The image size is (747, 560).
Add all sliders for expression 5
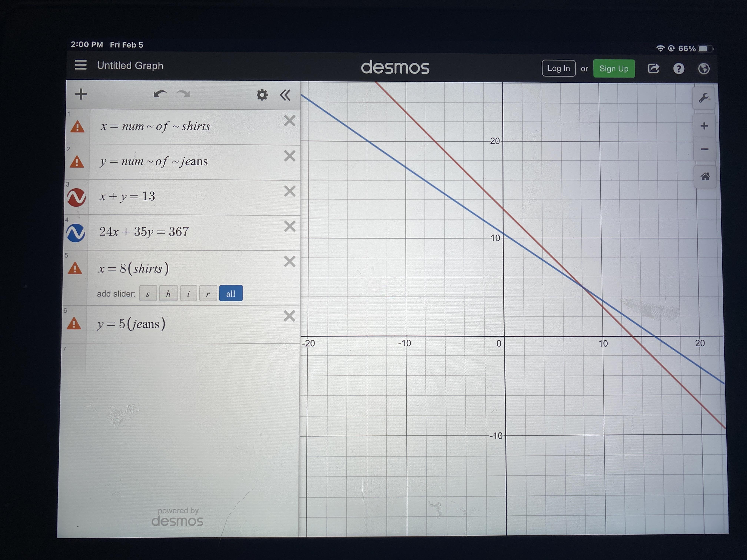pyautogui.click(x=231, y=293)
